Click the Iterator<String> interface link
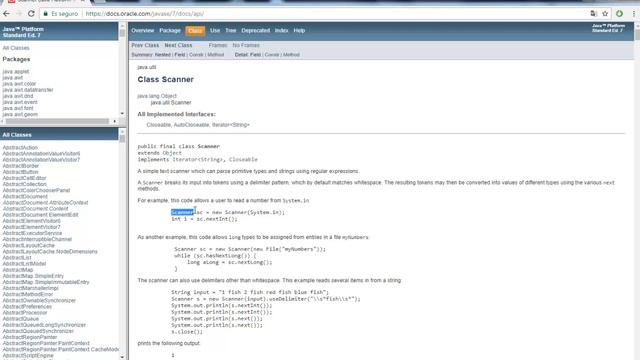 (231, 125)
